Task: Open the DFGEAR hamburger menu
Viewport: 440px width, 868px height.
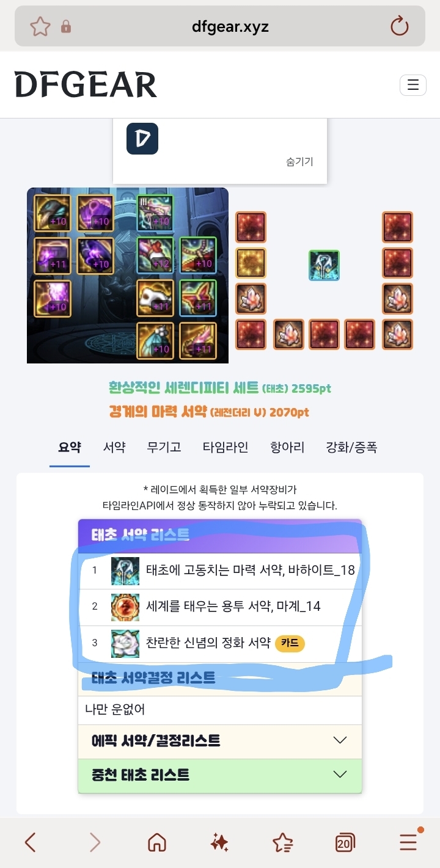Action: click(413, 85)
